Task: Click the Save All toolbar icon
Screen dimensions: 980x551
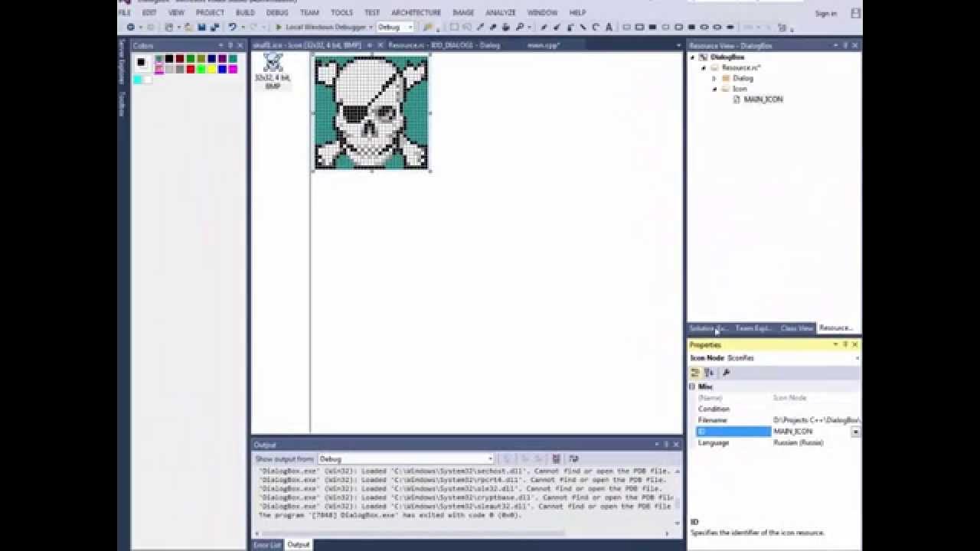Action: tap(214, 27)
